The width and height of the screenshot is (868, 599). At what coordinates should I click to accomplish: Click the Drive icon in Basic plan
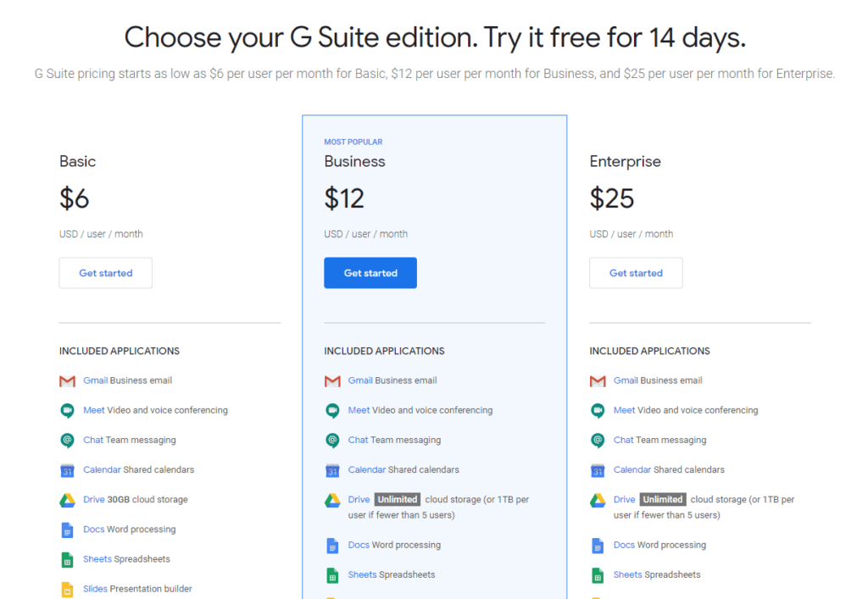(67, 500)
